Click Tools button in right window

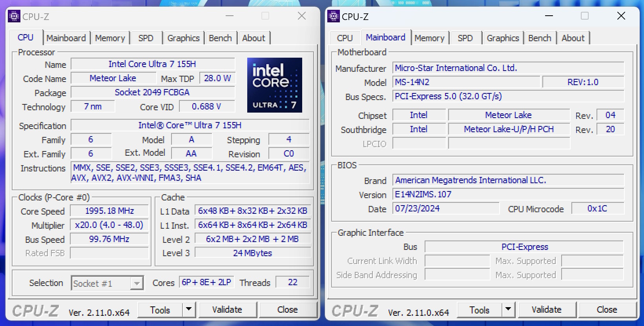tap(480, 310)
